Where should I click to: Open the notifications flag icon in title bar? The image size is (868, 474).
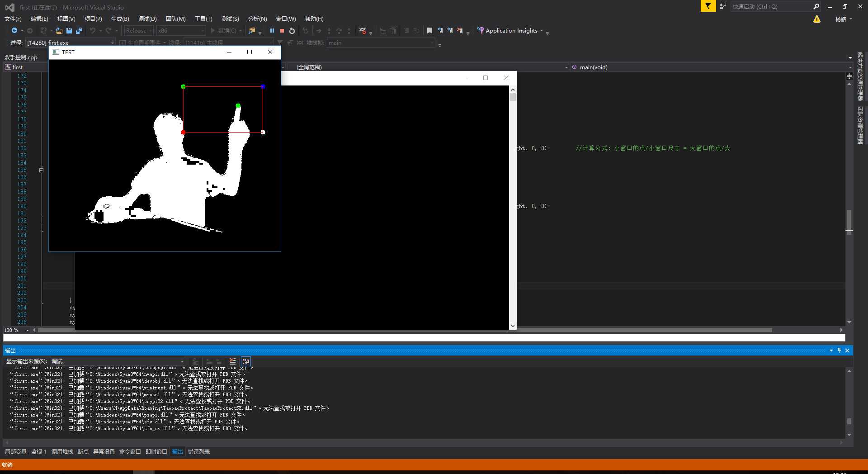(x=708, y=6)
